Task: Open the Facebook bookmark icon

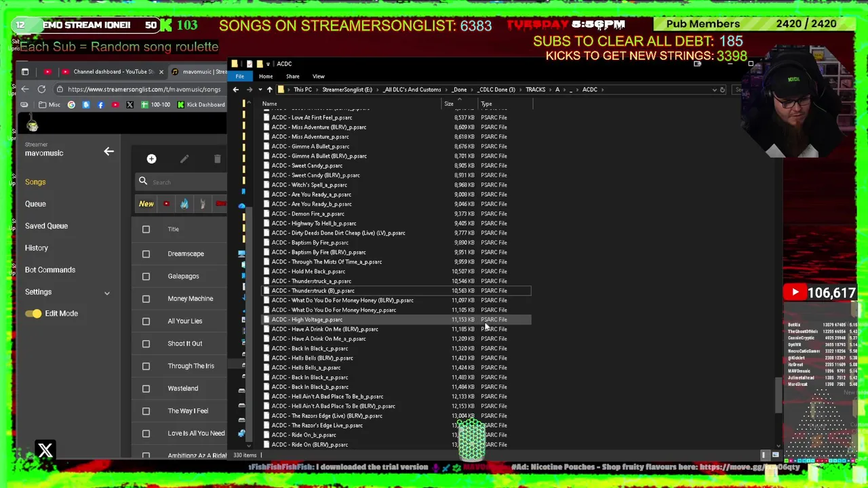Action: [x=100, y=104]
